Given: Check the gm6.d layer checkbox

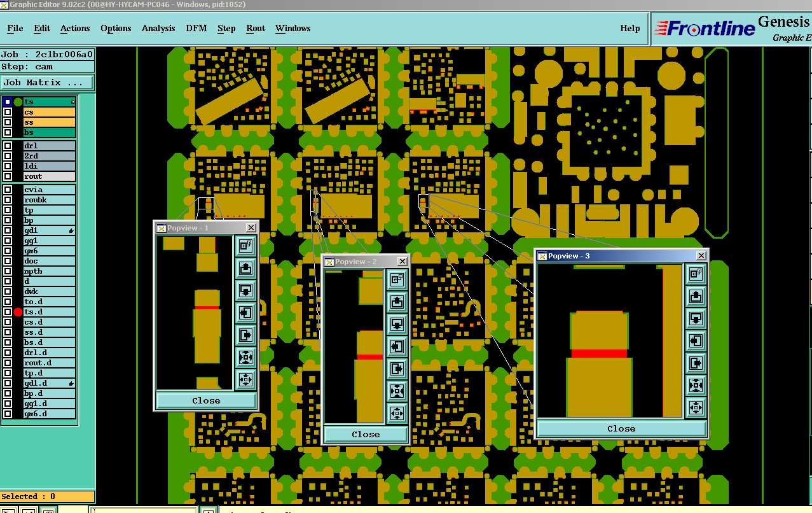Looking at the screenshot, I should click(8, 414).
